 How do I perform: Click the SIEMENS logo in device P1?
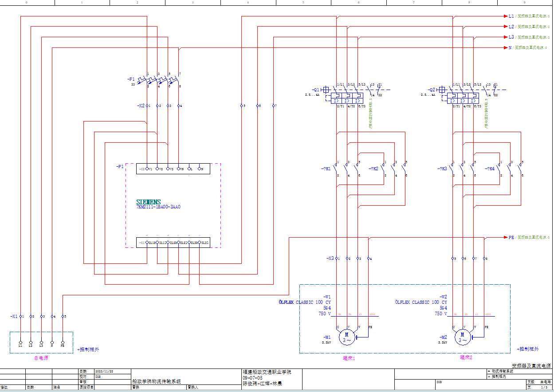click(148, 202)
